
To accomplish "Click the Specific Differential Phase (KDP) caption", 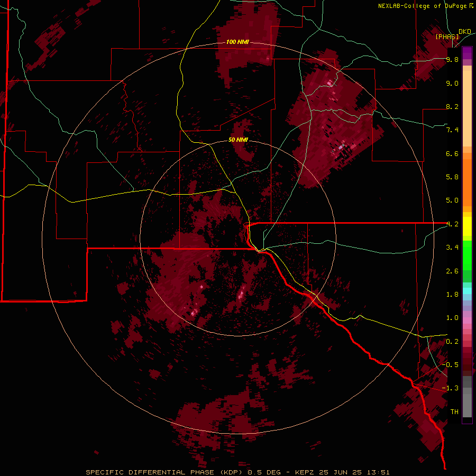I will coord(237,472).
